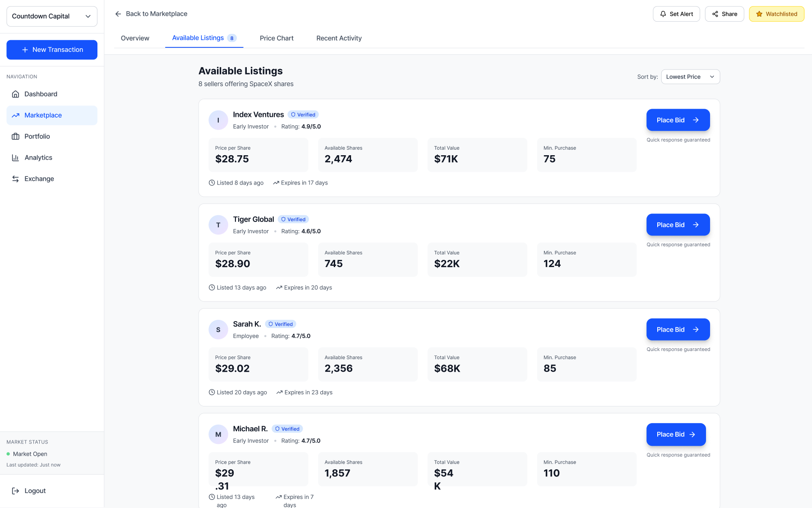Click the Set Alert bell icon

pos(663,14)
